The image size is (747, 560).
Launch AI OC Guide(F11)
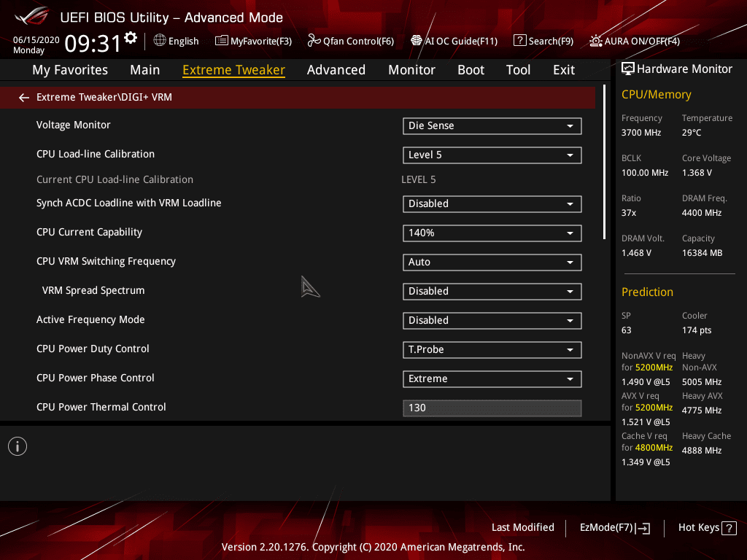click(454, 41)
